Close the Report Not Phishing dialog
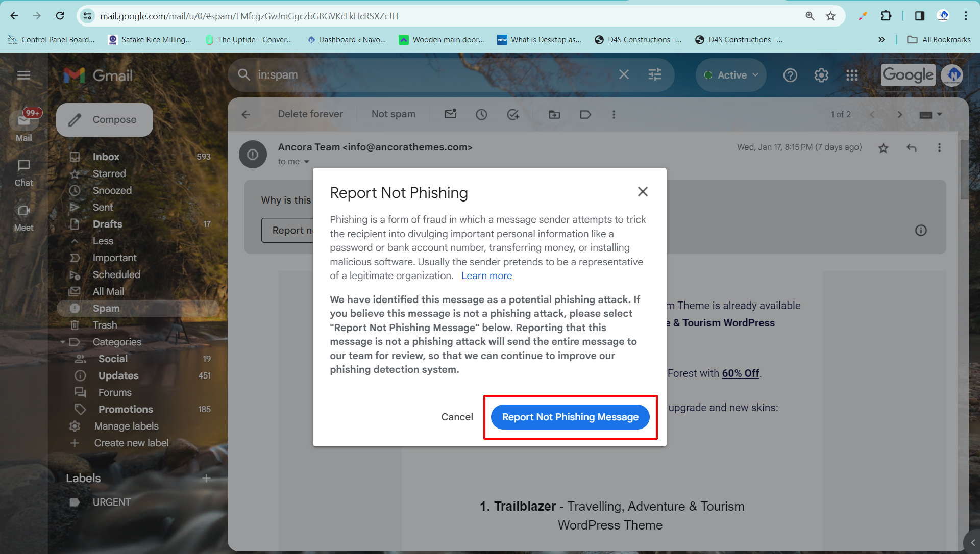Image resolution: width=980 pixels, height=554 pixels. [643, 191]
